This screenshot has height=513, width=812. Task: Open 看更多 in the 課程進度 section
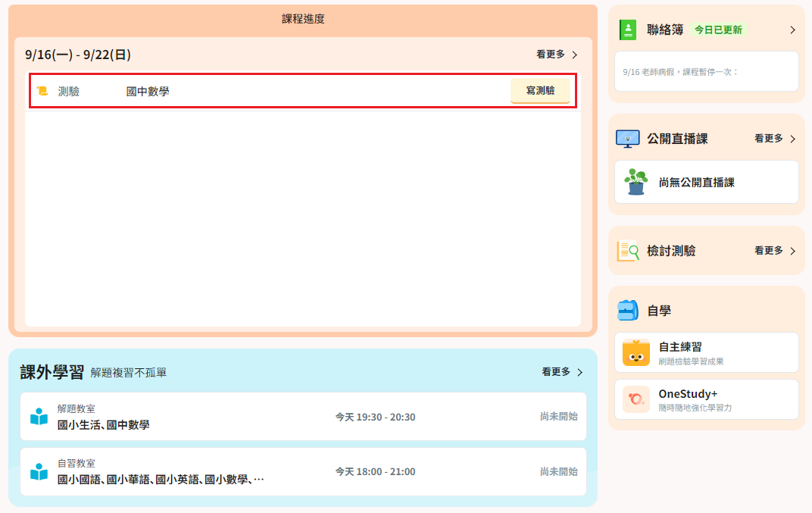[551, 55]
